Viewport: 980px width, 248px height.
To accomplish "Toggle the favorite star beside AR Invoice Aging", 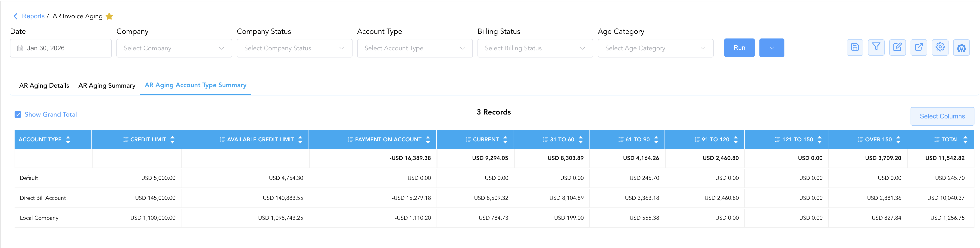I will click(109, 16).
